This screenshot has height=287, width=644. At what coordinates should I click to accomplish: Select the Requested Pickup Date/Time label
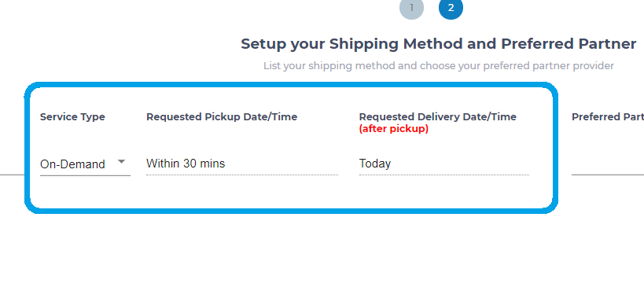point(222,117)
